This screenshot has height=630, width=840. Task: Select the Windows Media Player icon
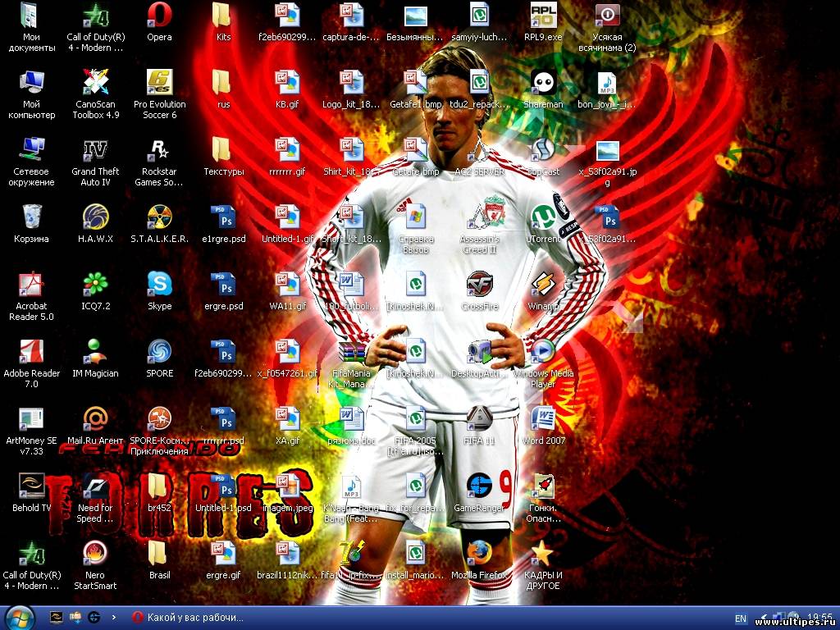542,352
